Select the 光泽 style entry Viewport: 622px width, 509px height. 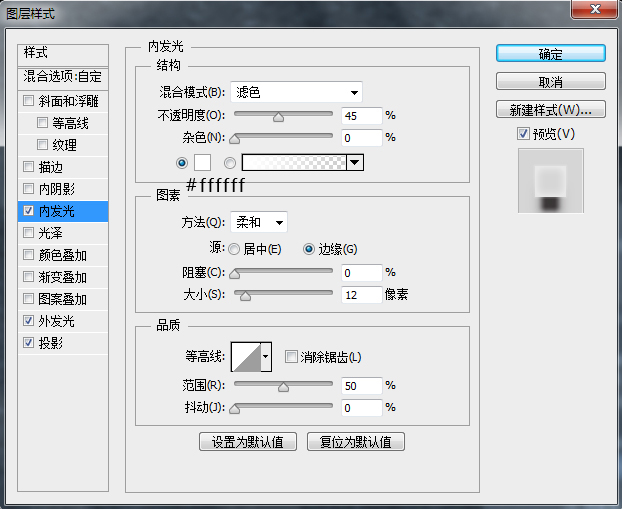tap(63, 233)
